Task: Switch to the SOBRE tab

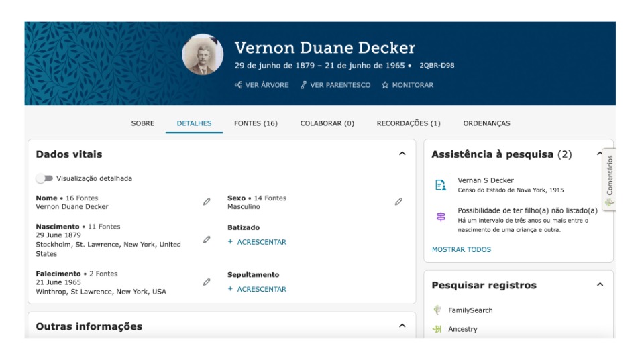Action: tap(142, 123)
